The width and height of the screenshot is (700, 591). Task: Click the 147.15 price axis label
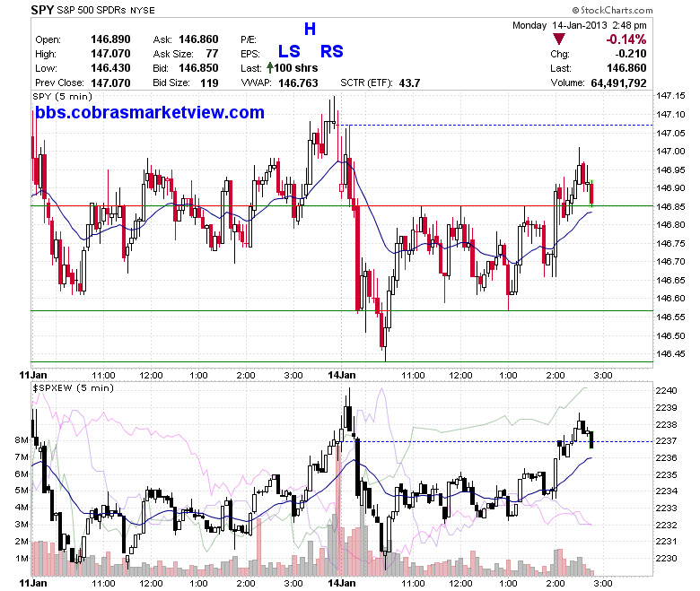pos(670,95)
